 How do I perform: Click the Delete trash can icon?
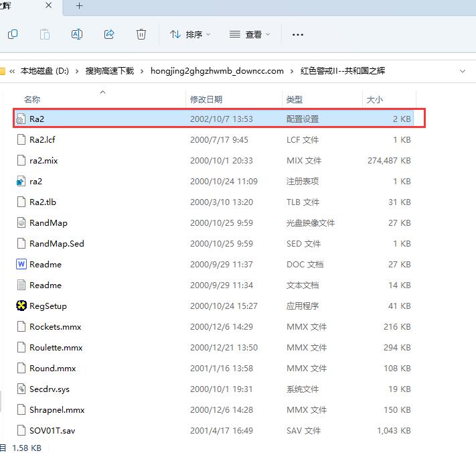[141, 34]
